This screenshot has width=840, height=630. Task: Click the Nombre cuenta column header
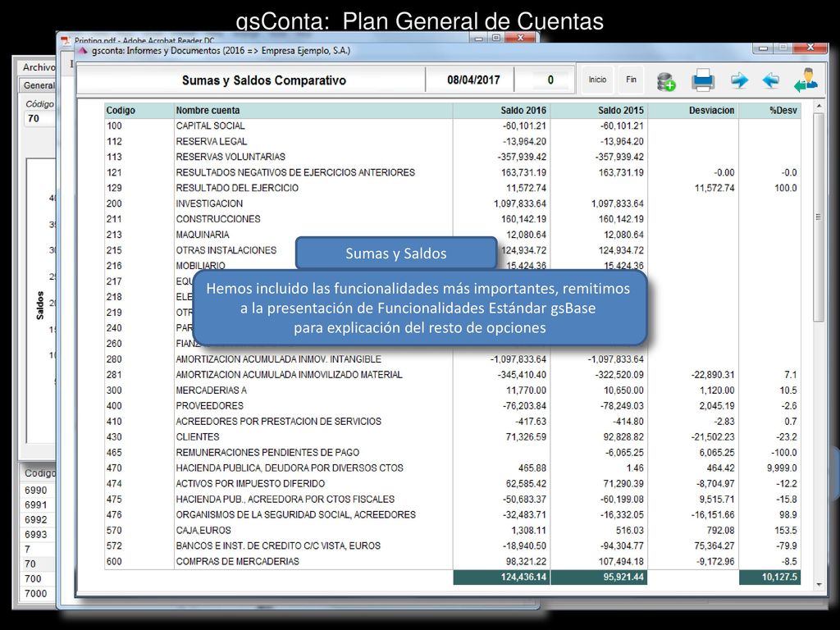click(313, 111)
